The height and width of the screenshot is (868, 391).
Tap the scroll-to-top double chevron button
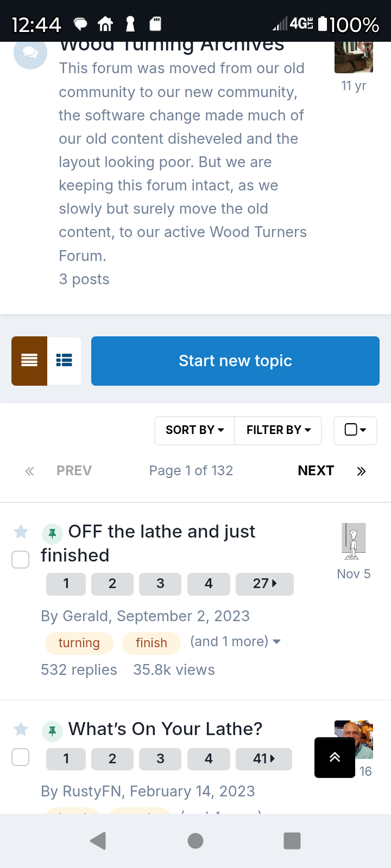[x=335, y=757]
